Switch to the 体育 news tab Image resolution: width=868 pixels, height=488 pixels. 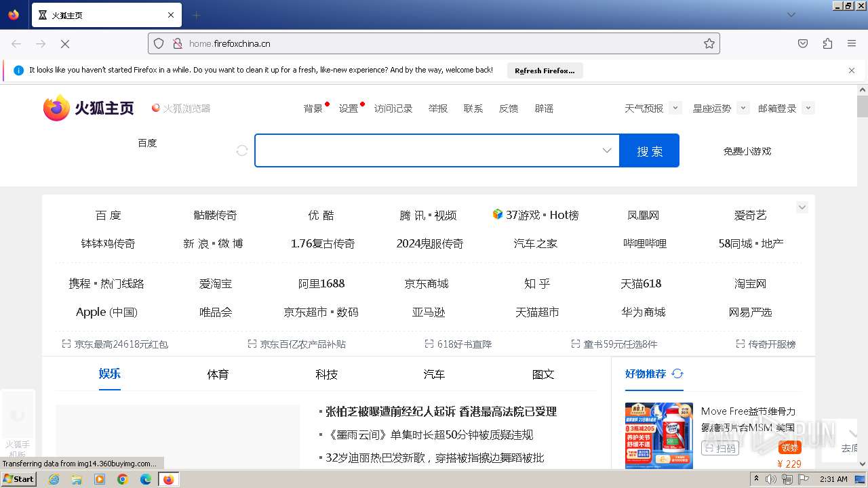(x=218, y=374)
